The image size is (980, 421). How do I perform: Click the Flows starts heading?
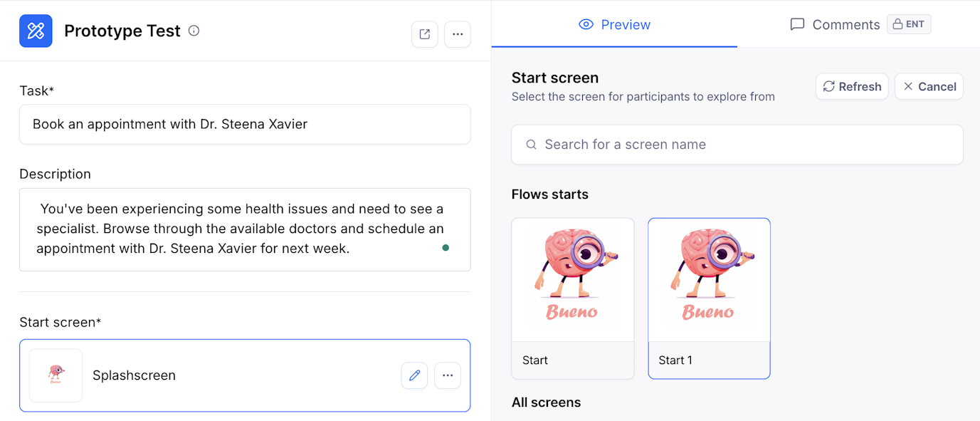coord(550,194)
